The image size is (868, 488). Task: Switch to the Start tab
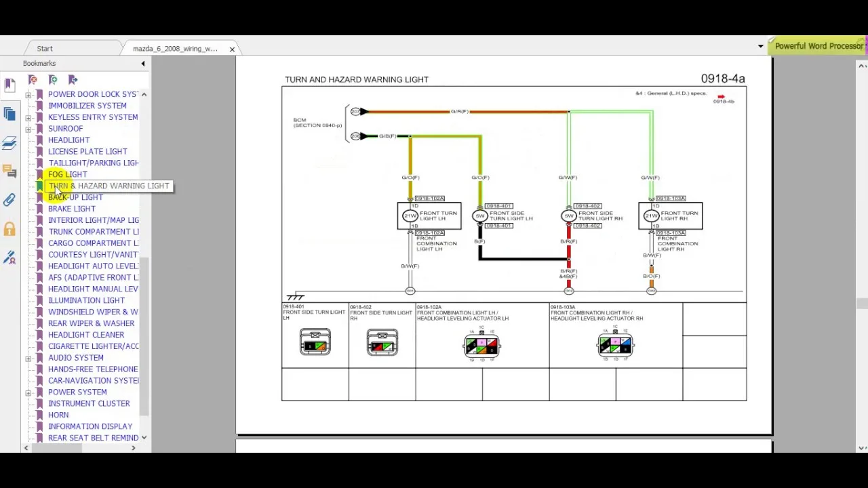45,49
